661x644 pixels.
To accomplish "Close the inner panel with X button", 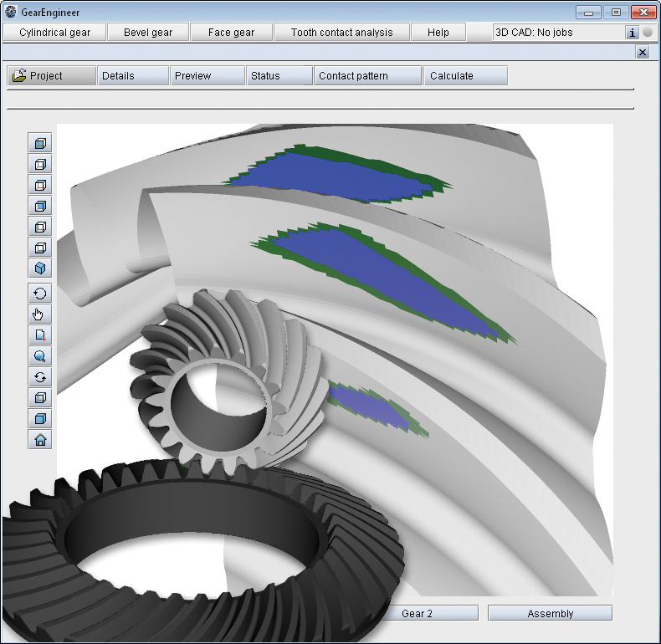I will click(x=643, y=52).
